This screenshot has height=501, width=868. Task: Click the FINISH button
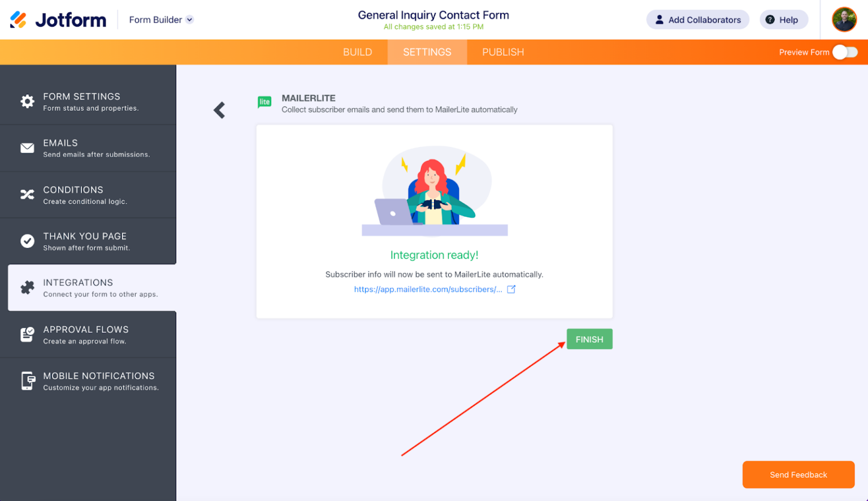click(x=589, y=339)
